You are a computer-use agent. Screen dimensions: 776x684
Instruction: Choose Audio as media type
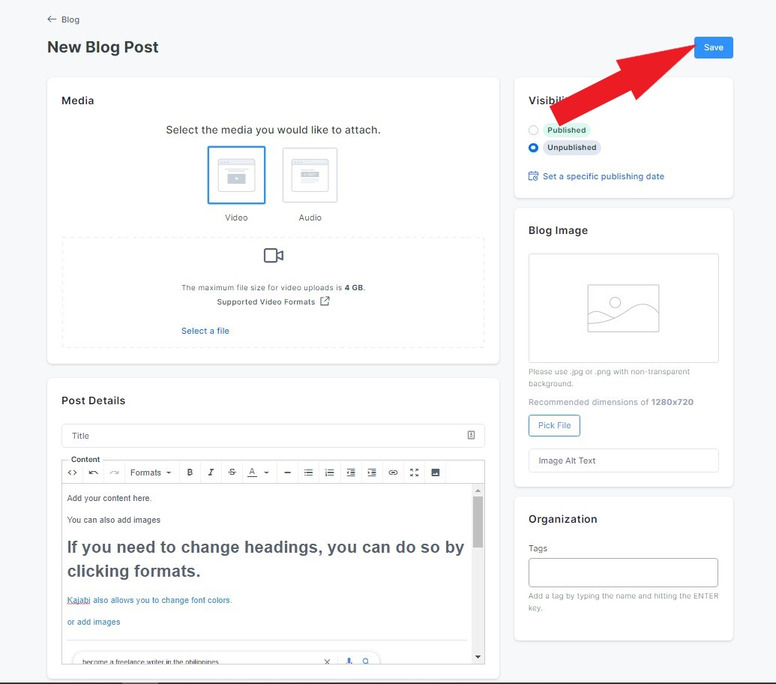[310, 175]
